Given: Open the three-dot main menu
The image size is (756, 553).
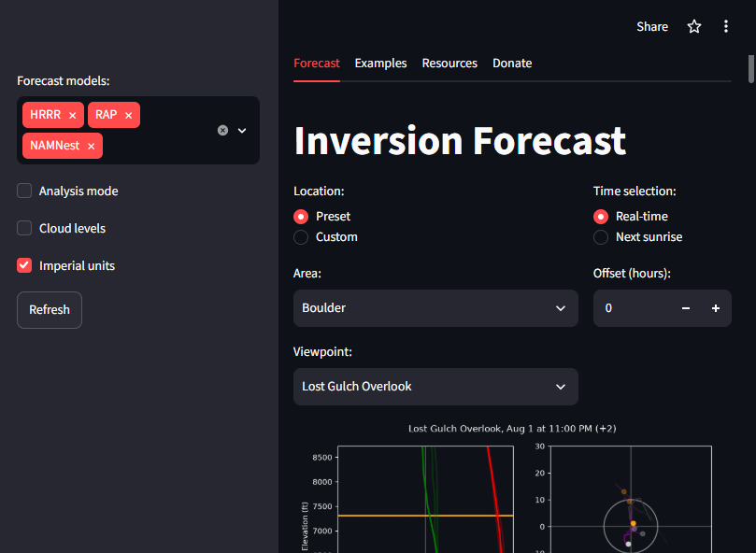Looking at the screenshot, I should click(725, 26).
